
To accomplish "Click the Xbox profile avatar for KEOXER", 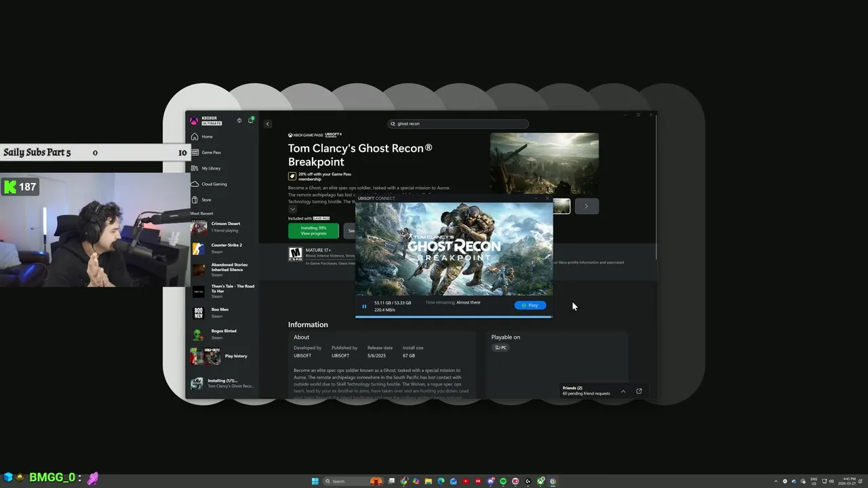I will click(x=194, y=121).
